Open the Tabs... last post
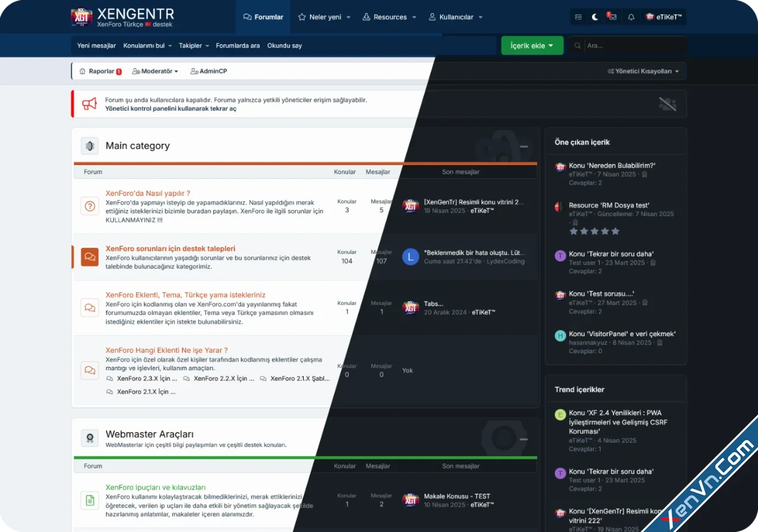This screenshot has width=758, height=532. 433,304
